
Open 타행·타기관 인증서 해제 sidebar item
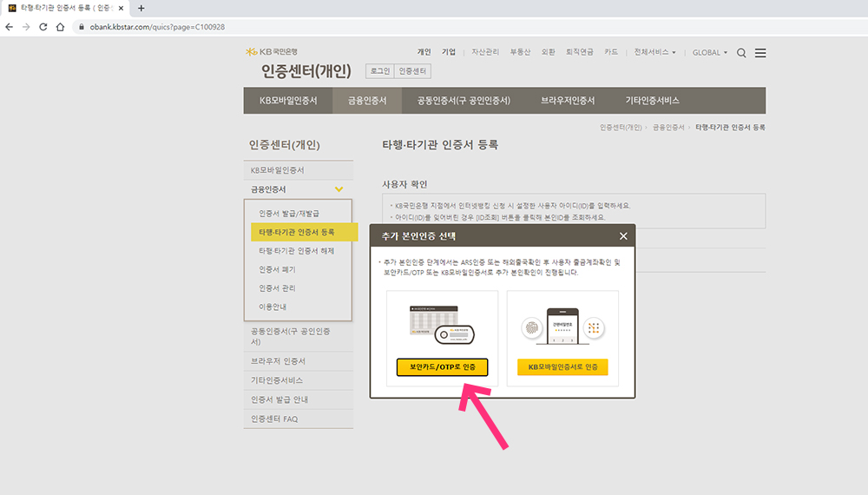coord(297,251)
